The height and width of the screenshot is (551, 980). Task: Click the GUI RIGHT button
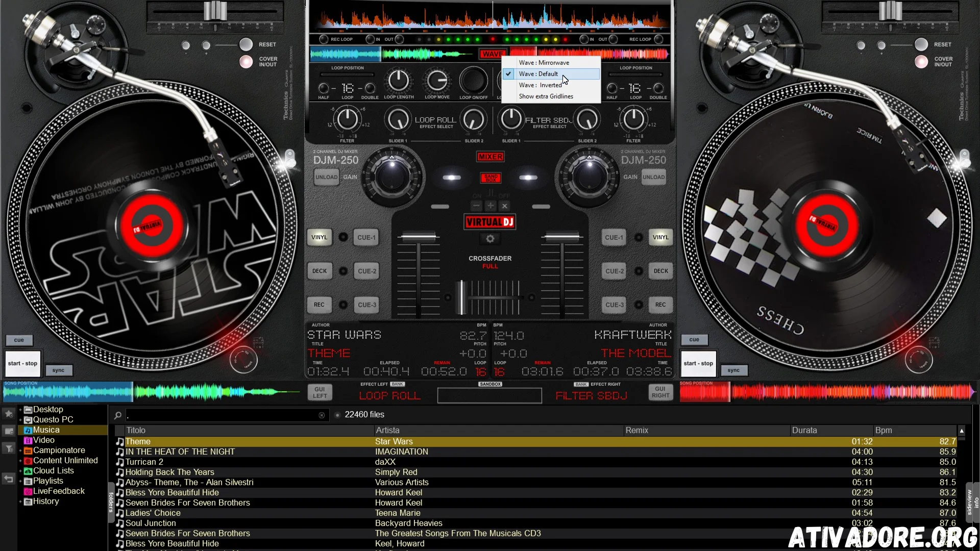pyautogui.click(x=660, y=392)
